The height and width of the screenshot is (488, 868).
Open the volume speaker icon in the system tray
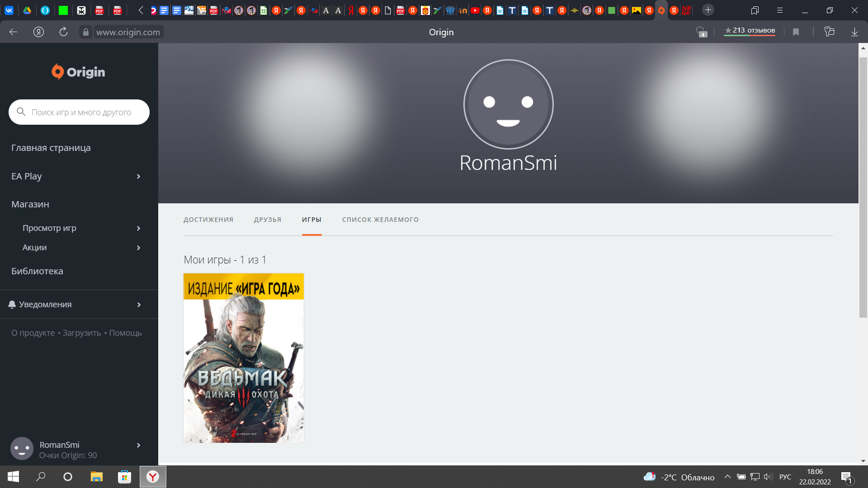pos(768,477)
